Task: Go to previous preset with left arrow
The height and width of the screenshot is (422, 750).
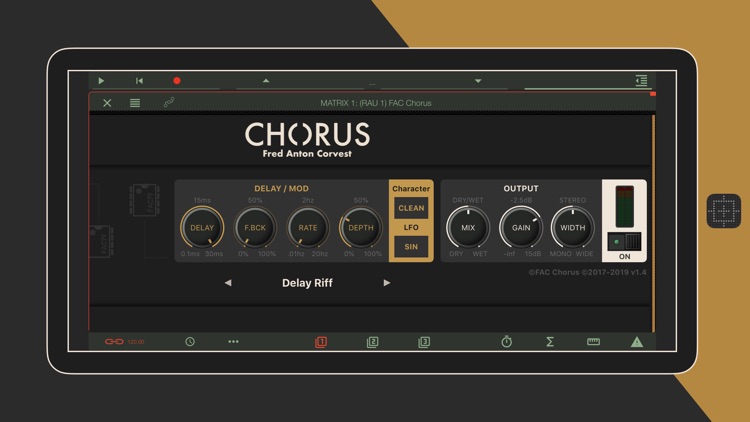Action: click(228, 283)
